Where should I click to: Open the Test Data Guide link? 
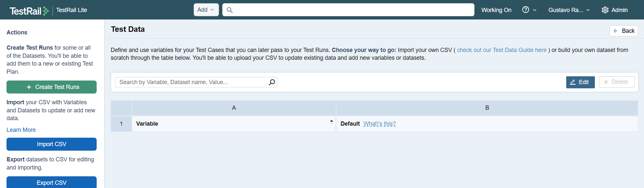click(501, 50)
